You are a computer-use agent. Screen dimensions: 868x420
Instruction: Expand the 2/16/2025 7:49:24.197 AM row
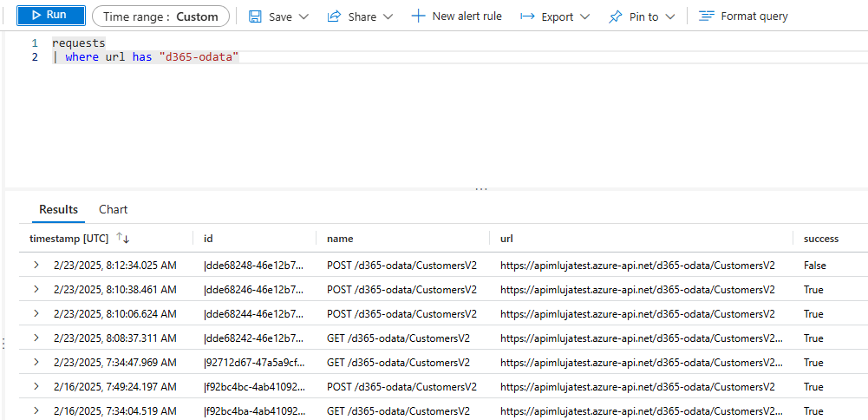coord(36,386)
